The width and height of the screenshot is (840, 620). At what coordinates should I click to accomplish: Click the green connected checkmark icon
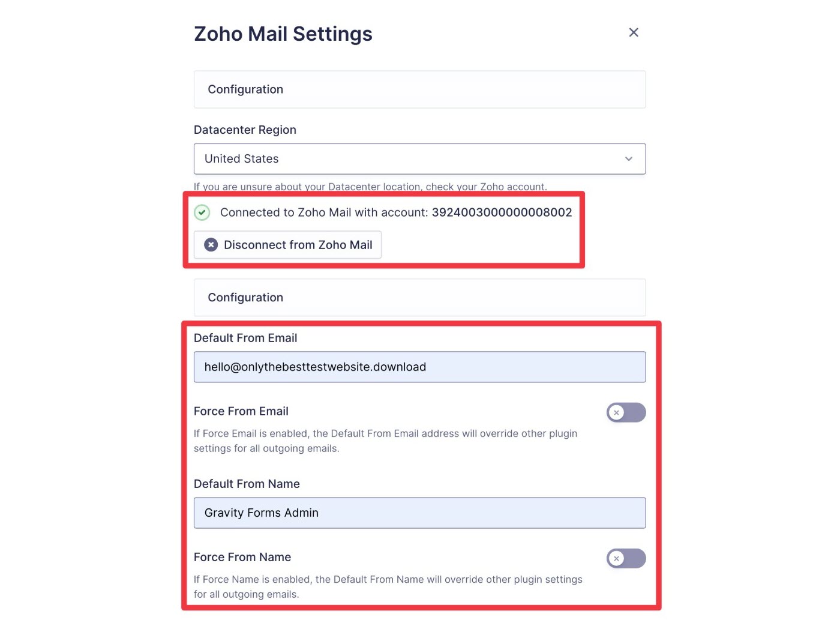pos(202,212)
